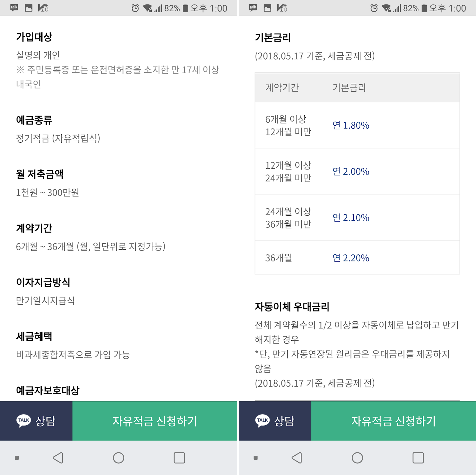Viewport: 476px width, 475px height.
Task: Select the 연 2.20% rate for 36개월
Action: click(x=351, y=258)
